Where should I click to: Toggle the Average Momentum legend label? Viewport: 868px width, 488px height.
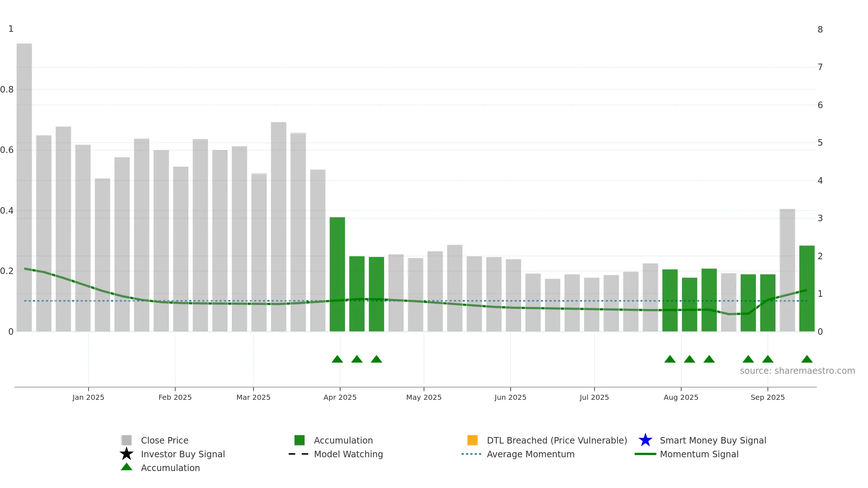coord(531,454)
